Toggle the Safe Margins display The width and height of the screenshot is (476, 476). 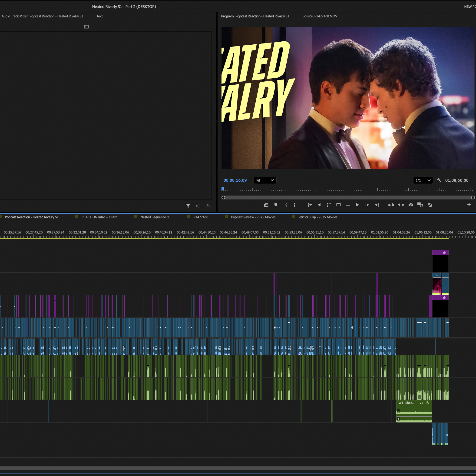[x=338, y=205]
